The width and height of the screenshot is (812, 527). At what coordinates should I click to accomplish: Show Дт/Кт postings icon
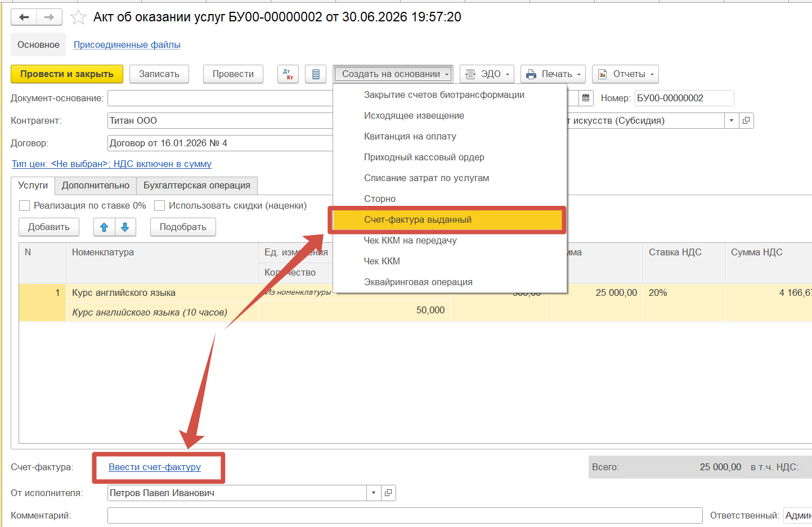tap(288, 74)
